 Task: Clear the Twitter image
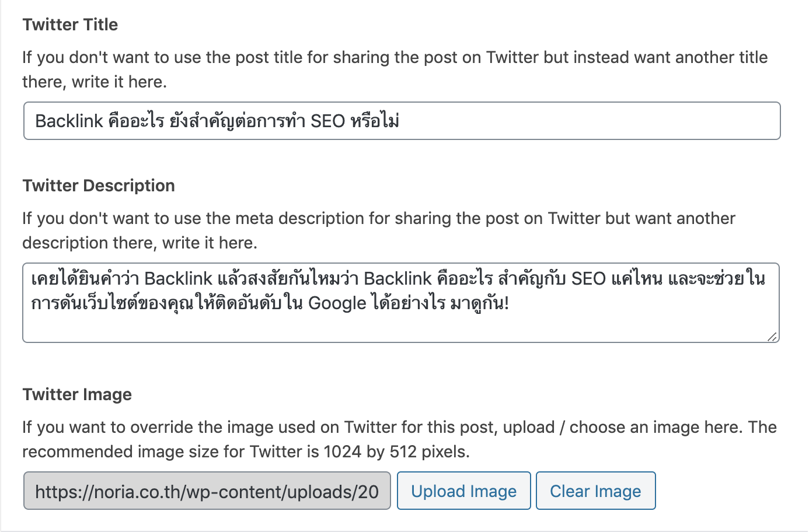[x=596, y=491]
